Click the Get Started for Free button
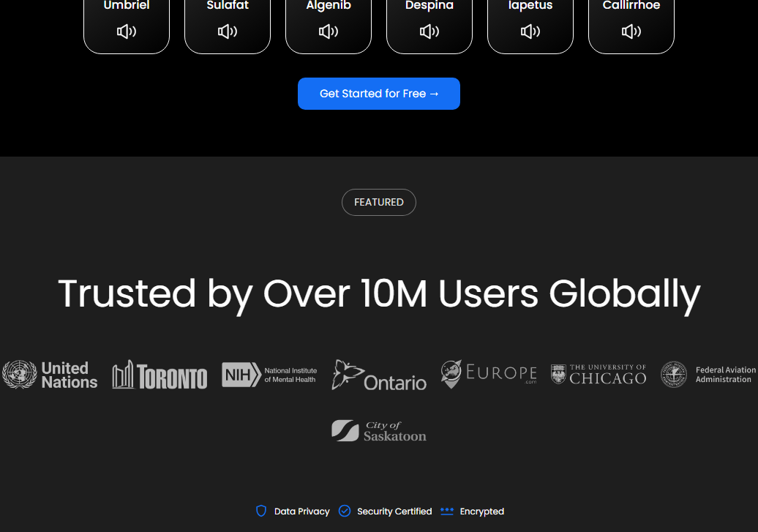Image resolution: width=758 pixels, height=532 pixels. click(x=379, y=94)
